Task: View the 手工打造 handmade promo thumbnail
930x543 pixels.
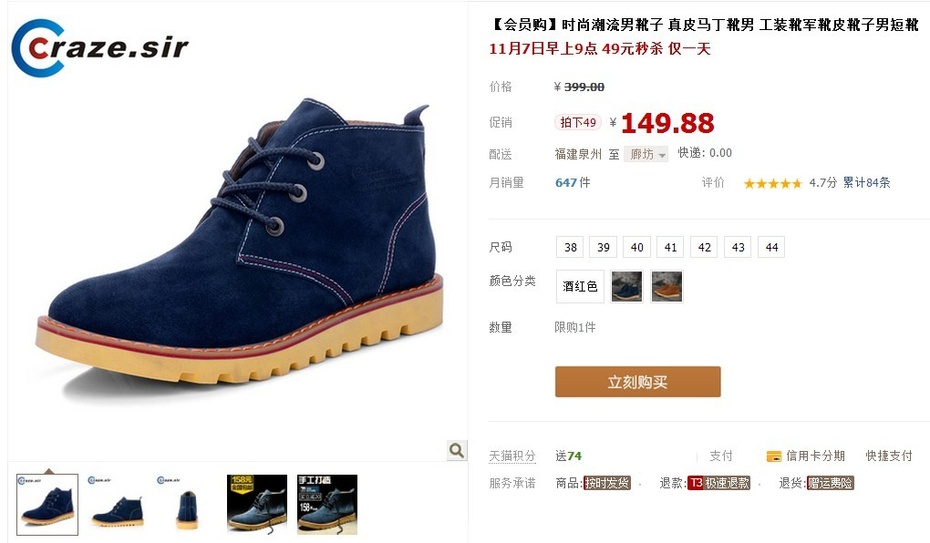Action: coord(327,504)
